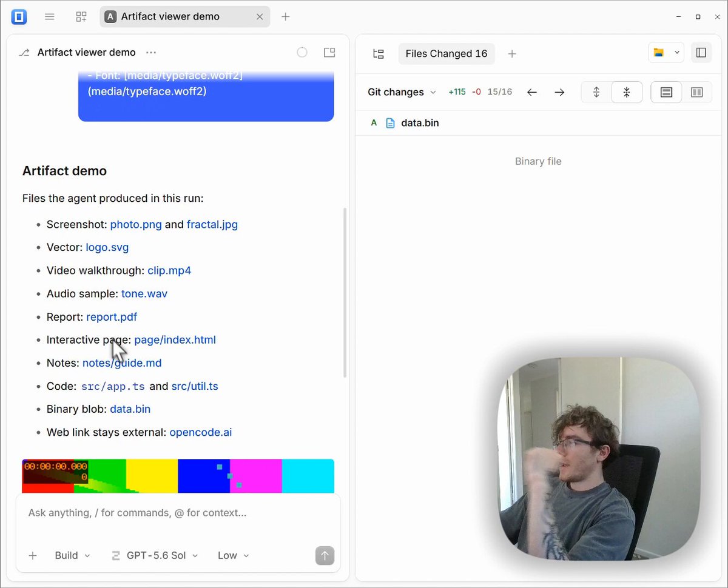Click the attach plus icon in prompt box

(33, 556)
